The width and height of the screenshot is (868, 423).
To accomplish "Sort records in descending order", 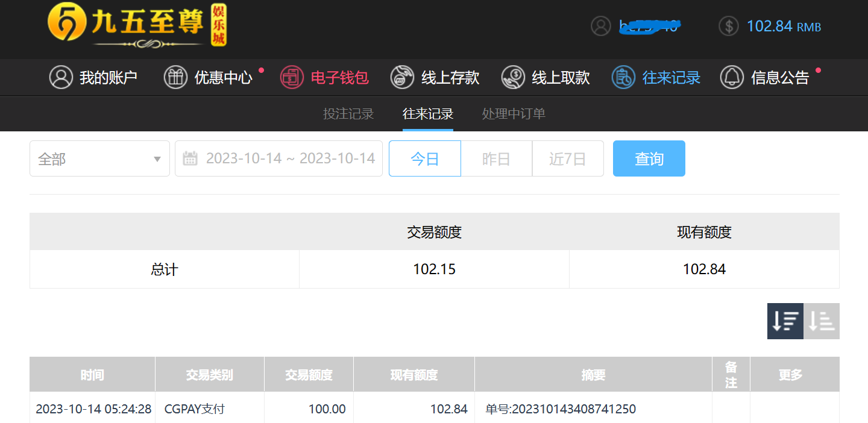I will tap(785, 321).
